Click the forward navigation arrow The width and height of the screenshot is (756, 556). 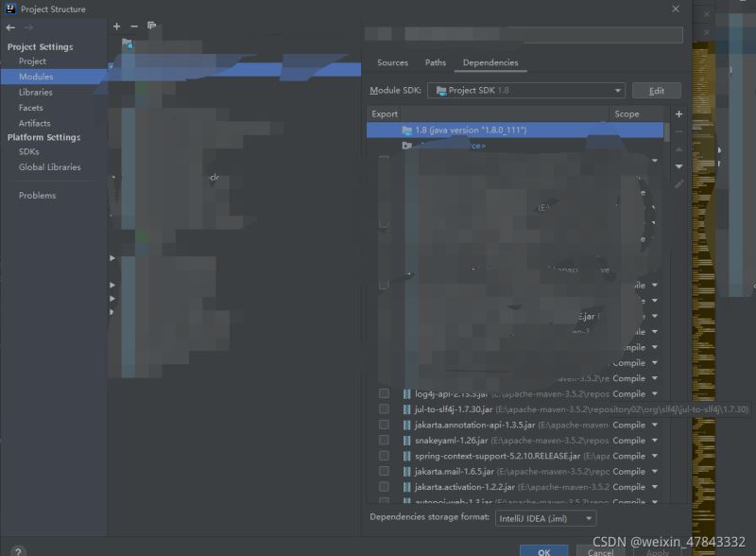pyautogui.click(x=28, y=27)
